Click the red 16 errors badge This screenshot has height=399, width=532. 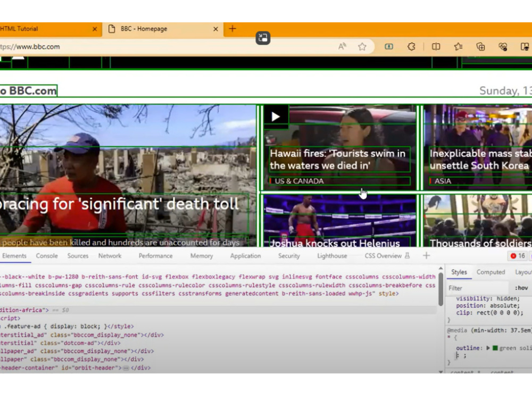[x=518, y=256]
